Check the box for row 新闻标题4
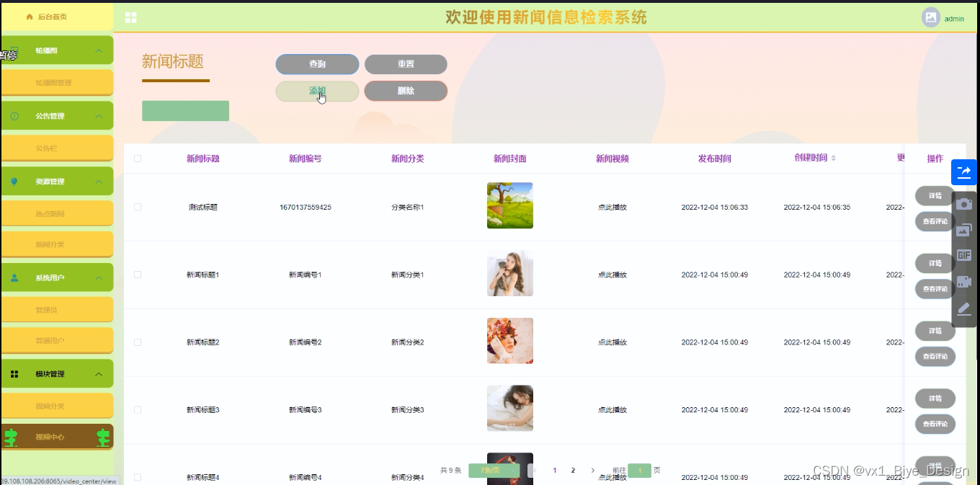The height and width of the screenshot is (485, 980). 138,477
